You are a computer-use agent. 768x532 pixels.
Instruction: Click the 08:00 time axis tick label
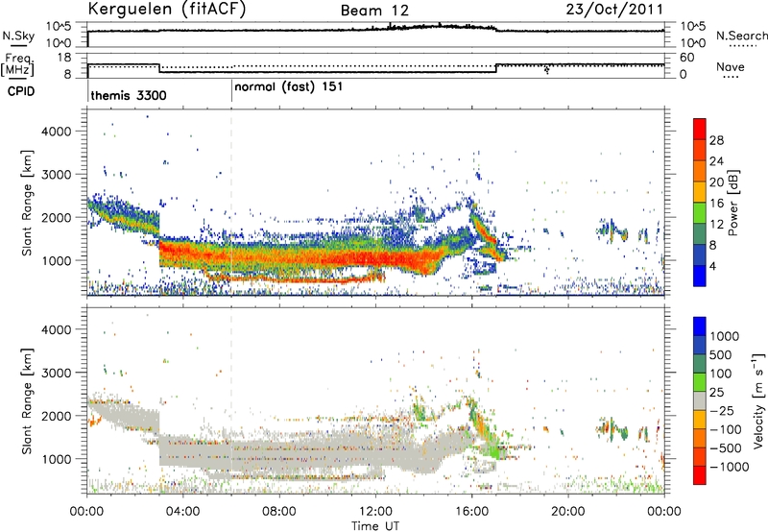click(278, 512)
